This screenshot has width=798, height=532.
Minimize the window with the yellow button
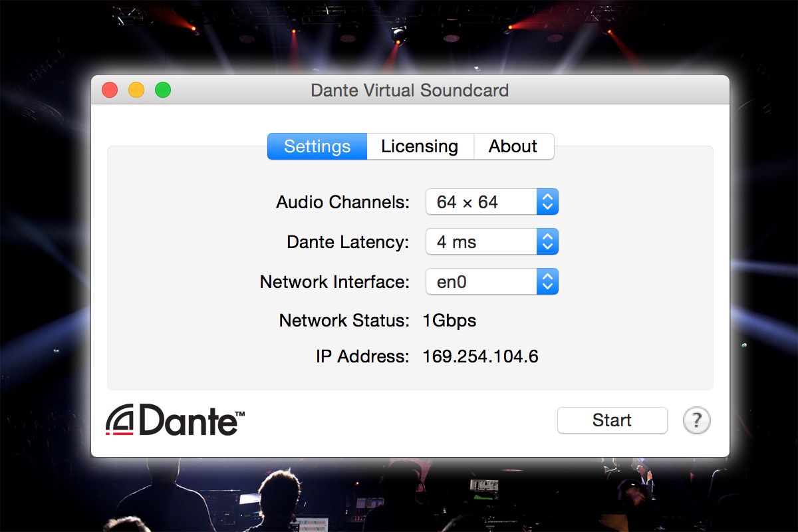tap(136, 90)
